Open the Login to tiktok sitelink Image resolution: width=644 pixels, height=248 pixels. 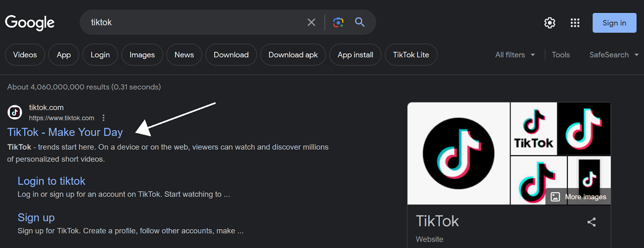click(52, 181)
